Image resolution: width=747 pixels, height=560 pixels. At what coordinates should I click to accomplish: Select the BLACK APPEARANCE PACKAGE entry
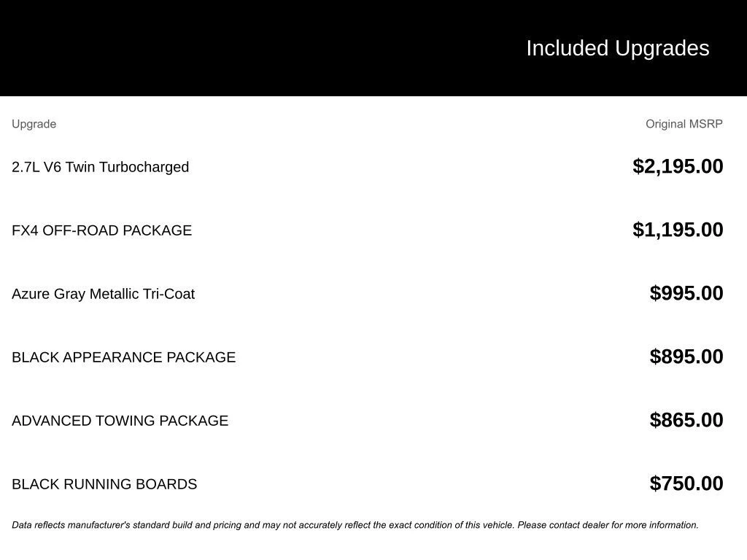[x=123, y=357]
